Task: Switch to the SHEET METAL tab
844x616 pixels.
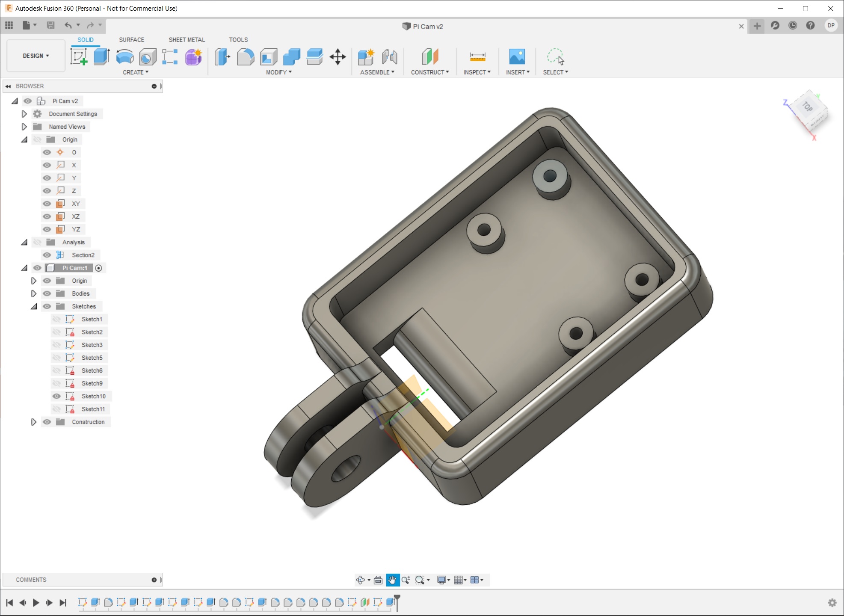Action: [x=187, y=39]
